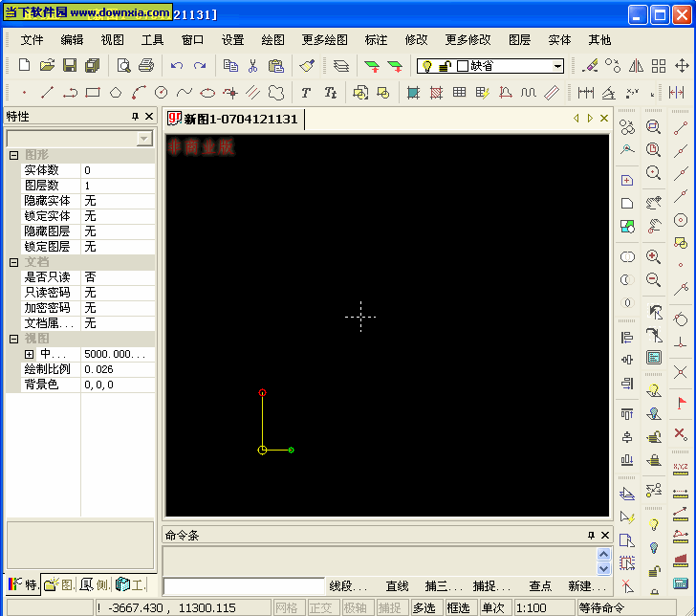Click the zoom in magnifier icon
The image size is (696, 616).
(x=653, y=256)
